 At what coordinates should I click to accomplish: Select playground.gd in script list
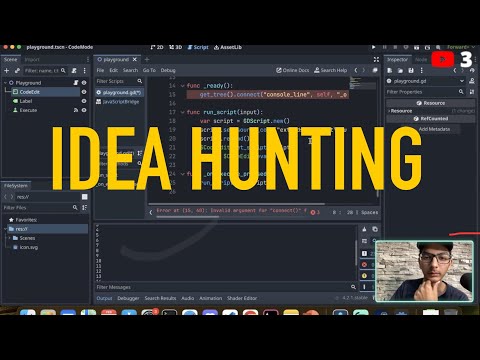tap(120, 92)
